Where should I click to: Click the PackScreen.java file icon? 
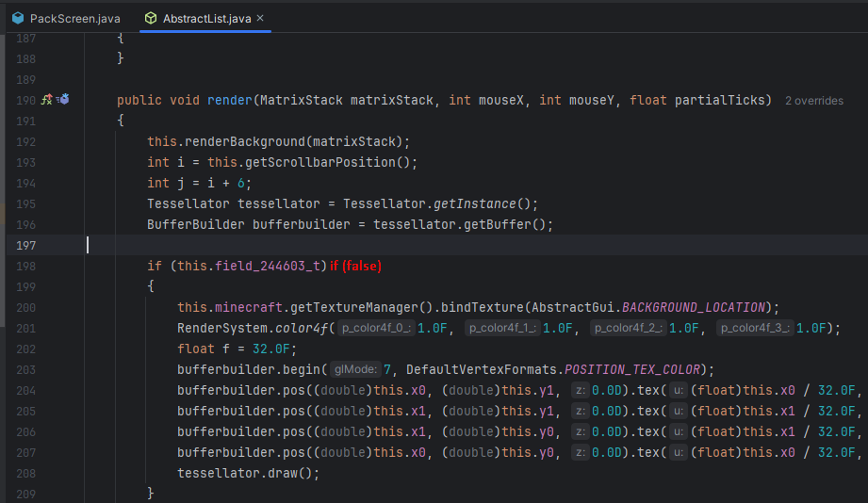click(x=18, y=18)
